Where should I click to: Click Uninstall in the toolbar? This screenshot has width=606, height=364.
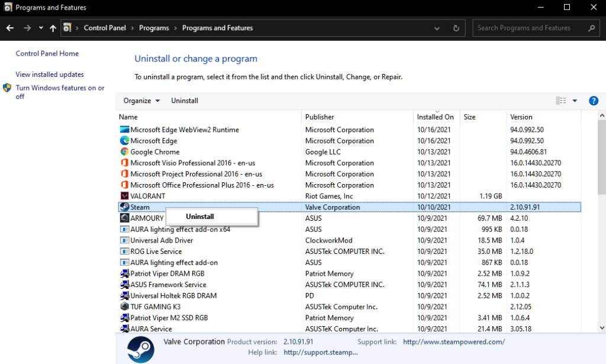[x=185, y=101]
